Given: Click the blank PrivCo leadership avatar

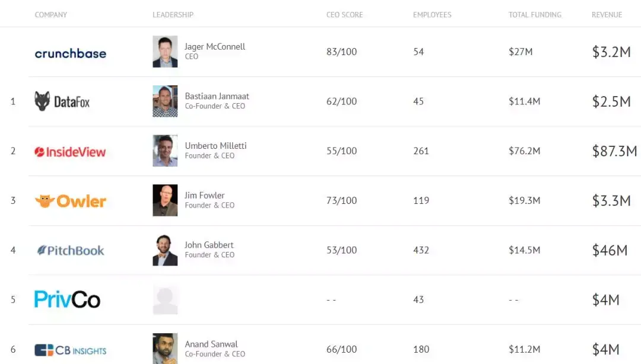Looking at the screenshot, I should click(165, 299).
